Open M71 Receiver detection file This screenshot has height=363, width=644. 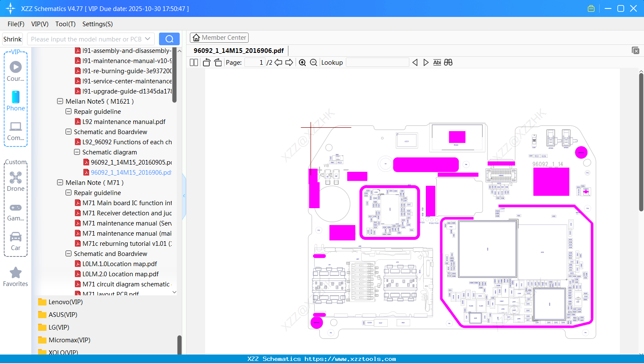tap(123, 213)
